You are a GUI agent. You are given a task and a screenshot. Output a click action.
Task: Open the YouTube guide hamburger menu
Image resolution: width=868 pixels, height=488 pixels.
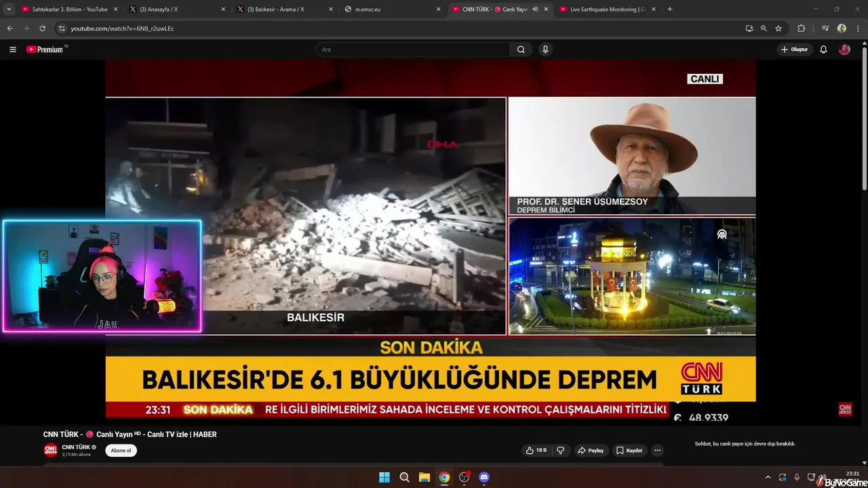coord(12,49)
